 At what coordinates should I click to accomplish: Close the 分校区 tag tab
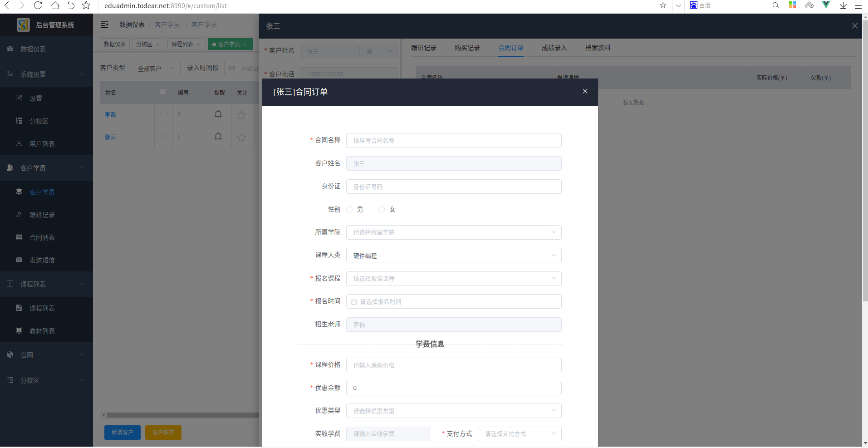157,44
